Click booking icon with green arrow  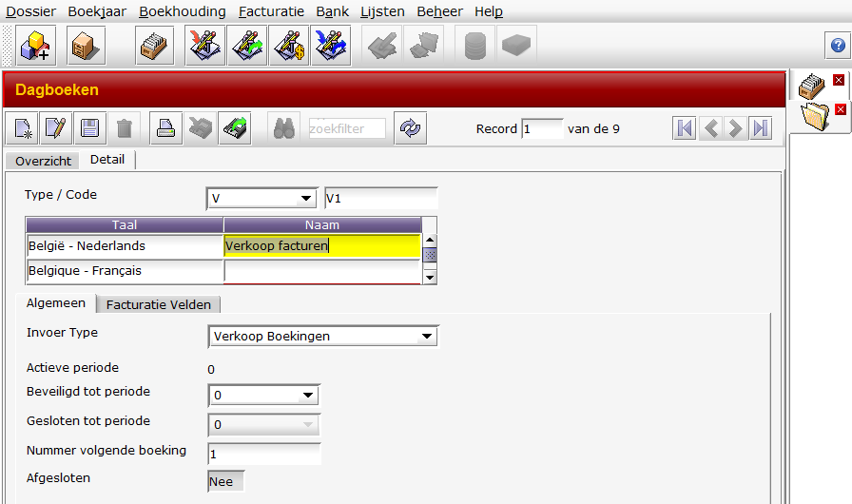coord(246,46)
